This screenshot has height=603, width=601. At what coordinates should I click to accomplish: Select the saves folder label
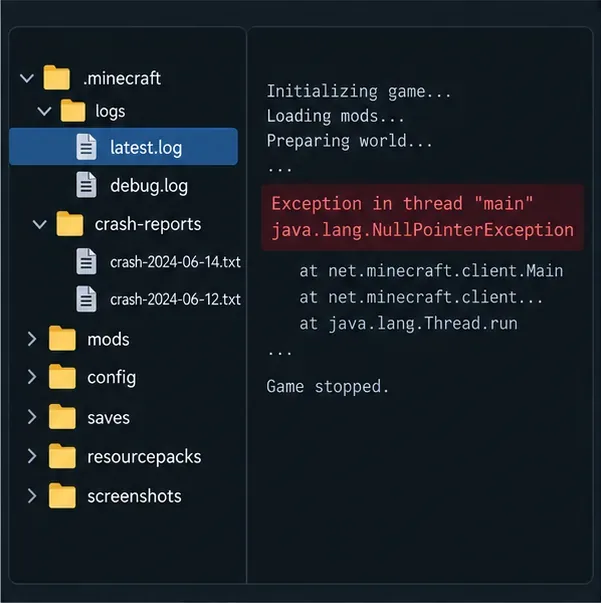(108, 418)
